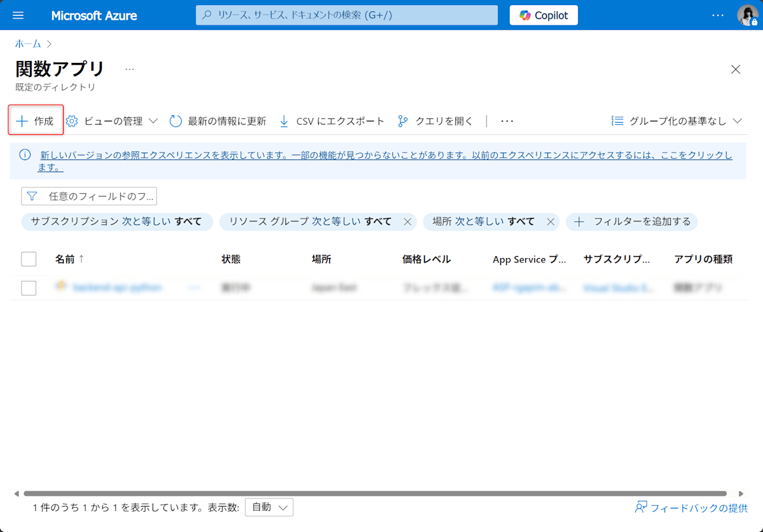Click the Microsoft Azure home logo text
Screen dimensions: 763x532
(x=94, y=15)
